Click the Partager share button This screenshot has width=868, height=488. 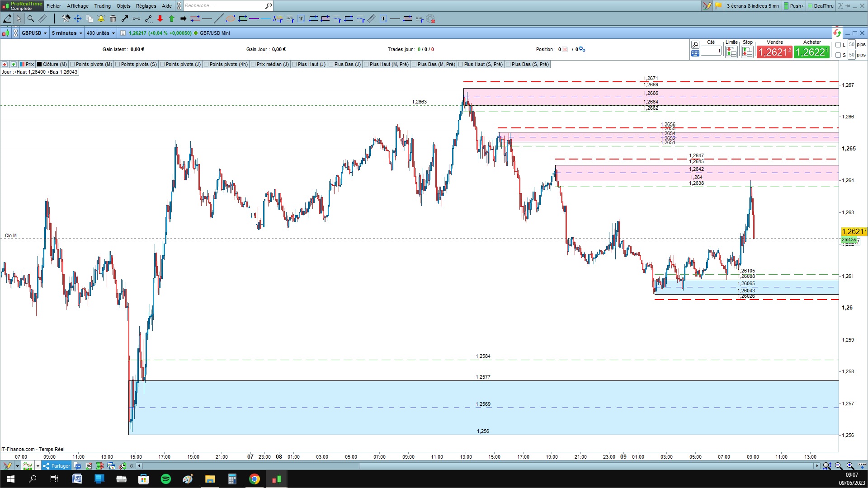point(57,466)
